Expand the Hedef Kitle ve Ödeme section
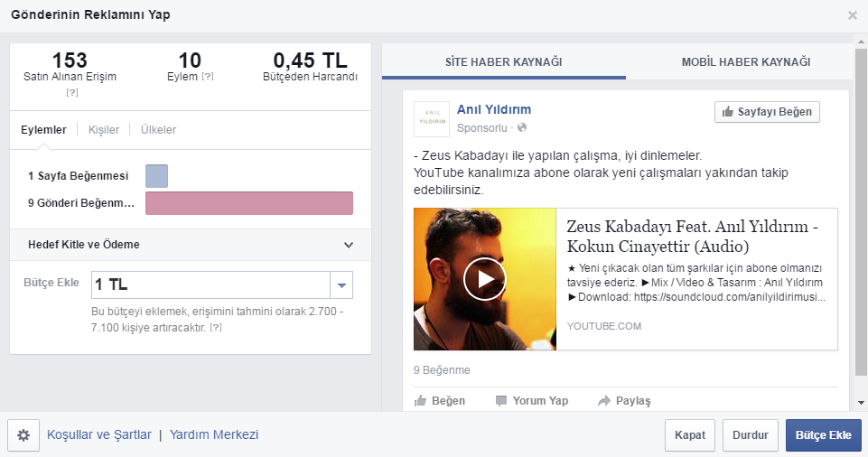Viewport: 868px width, 457px height. point(349,245)
